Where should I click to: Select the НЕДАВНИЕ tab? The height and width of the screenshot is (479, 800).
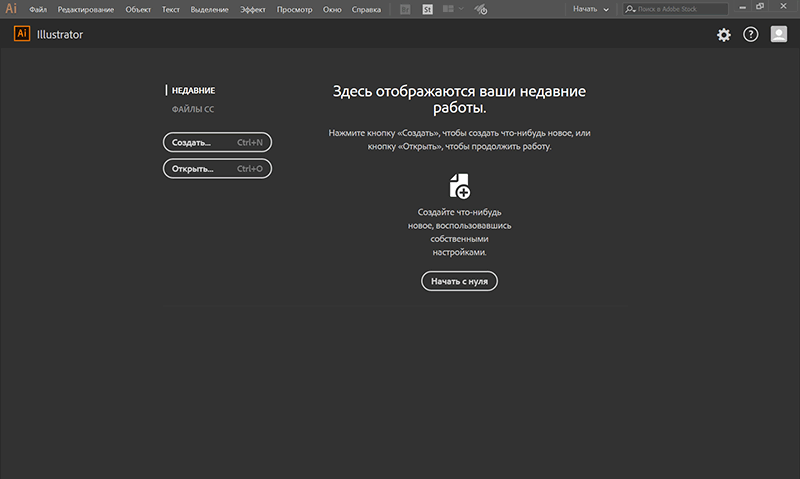point(193,90)
